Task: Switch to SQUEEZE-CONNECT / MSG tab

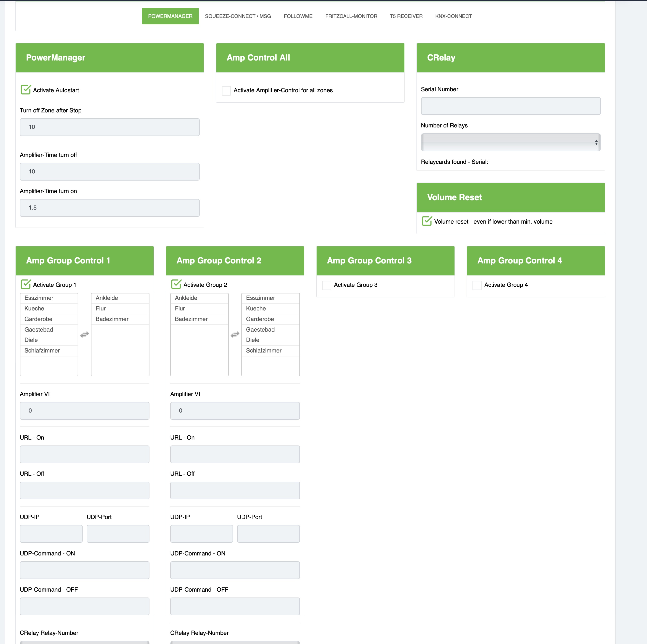Action: [238, 16]
